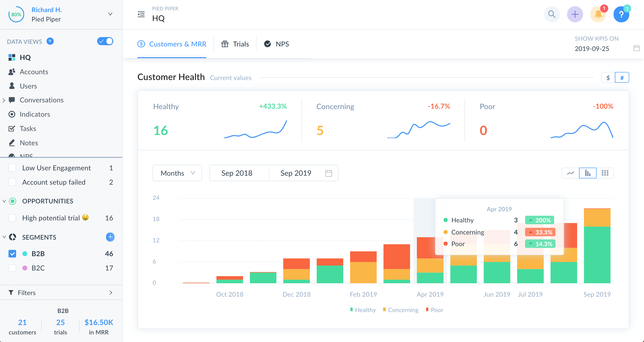Click the Sep 2018 start date field

[x=237, y=173]
